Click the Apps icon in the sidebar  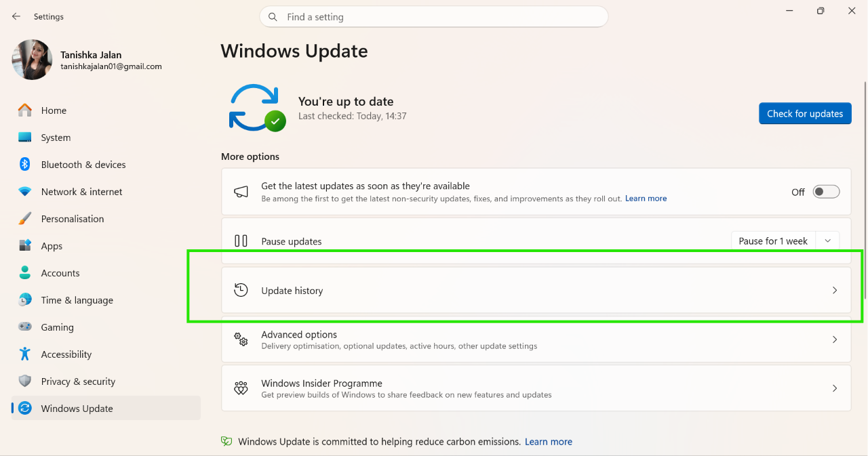click(25, 246)
